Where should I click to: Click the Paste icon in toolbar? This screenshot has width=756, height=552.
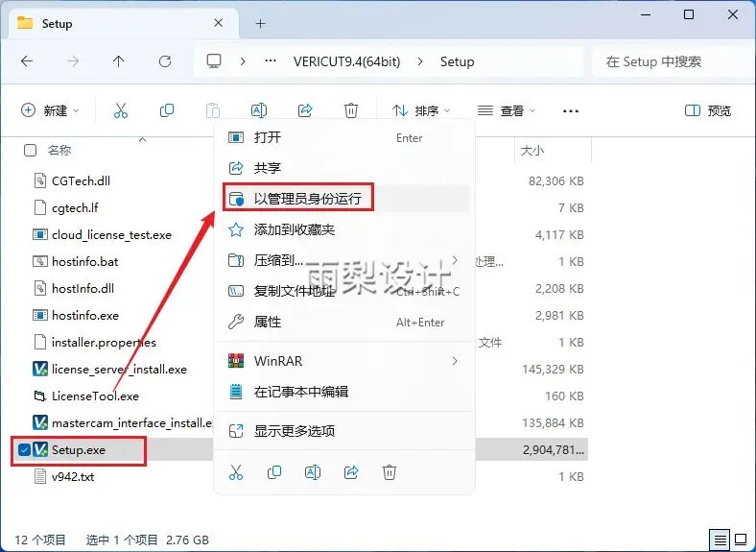213,110
